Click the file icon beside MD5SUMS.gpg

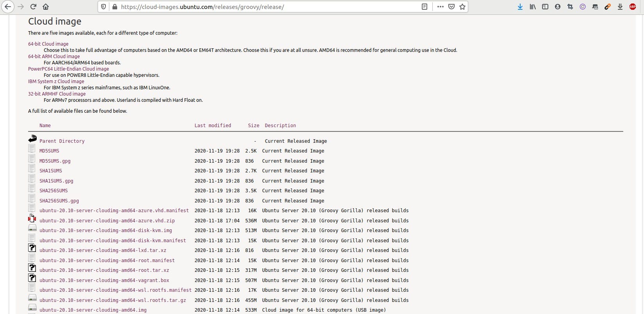tap(32, 158)
